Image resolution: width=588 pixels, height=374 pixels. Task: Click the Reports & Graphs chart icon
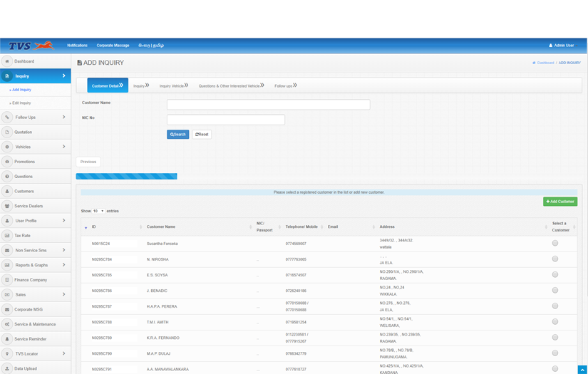(x=6, y=265)
